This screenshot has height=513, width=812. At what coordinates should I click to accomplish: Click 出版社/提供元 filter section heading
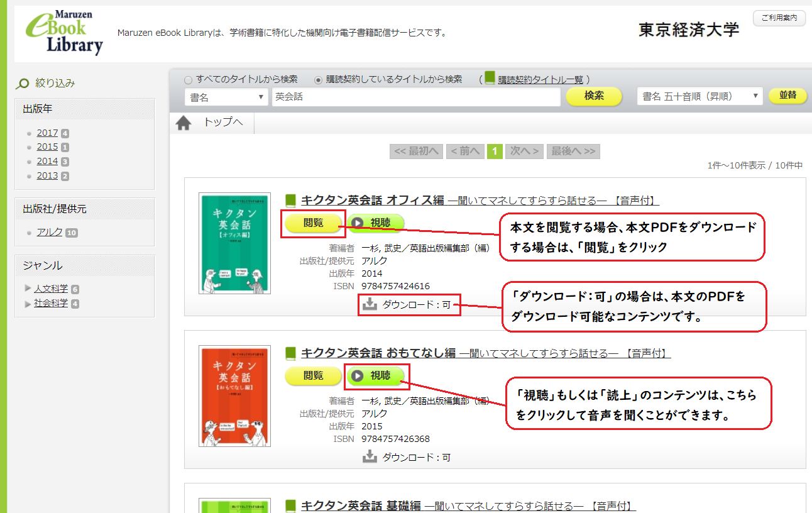click(55, 209)
